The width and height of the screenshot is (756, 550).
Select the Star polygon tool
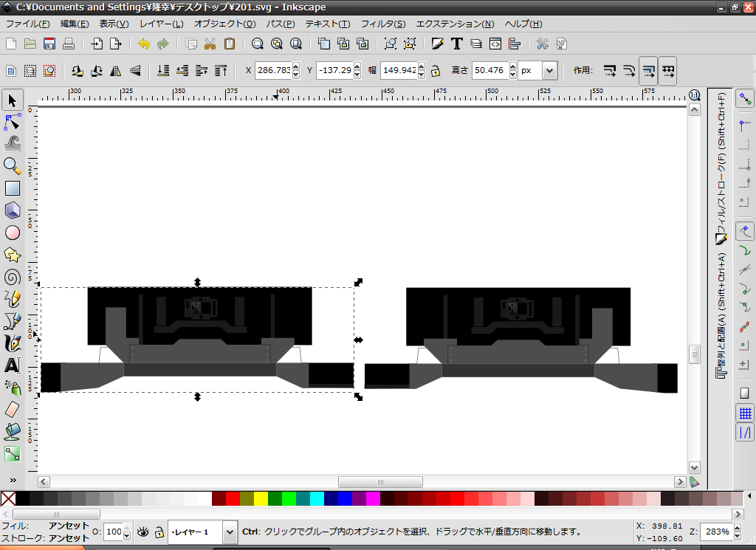(12, 255)
